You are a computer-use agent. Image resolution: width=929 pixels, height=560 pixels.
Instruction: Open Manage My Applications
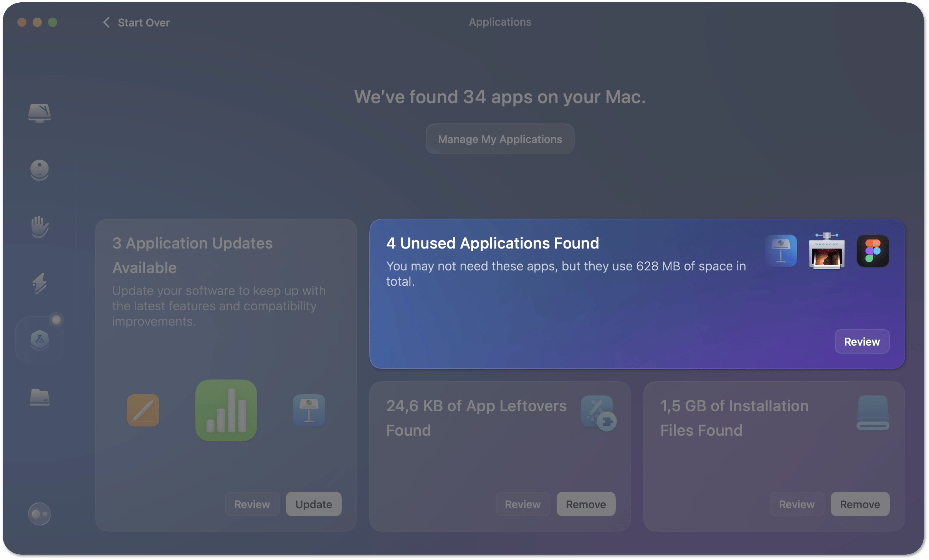[500, 139]
